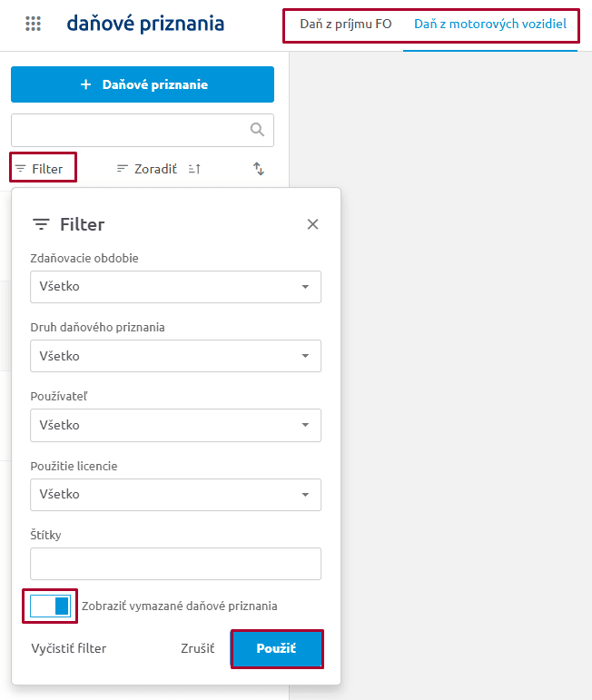Click Zrušiť to cancel filter
The height and width of the screenshot is (700, 592).
(x=197, y=649)
